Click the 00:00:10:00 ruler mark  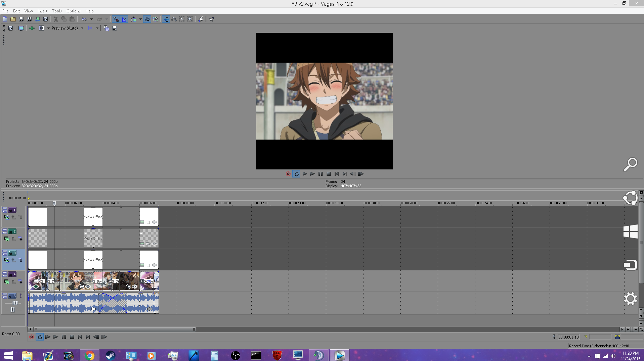coord(223,203)
